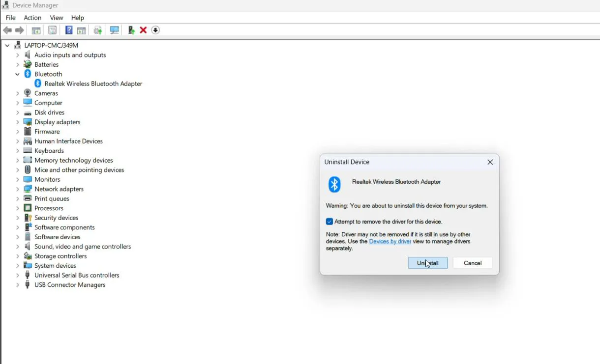
Task: Click the Help icon in the toolbar
Action: click(69, 30)
